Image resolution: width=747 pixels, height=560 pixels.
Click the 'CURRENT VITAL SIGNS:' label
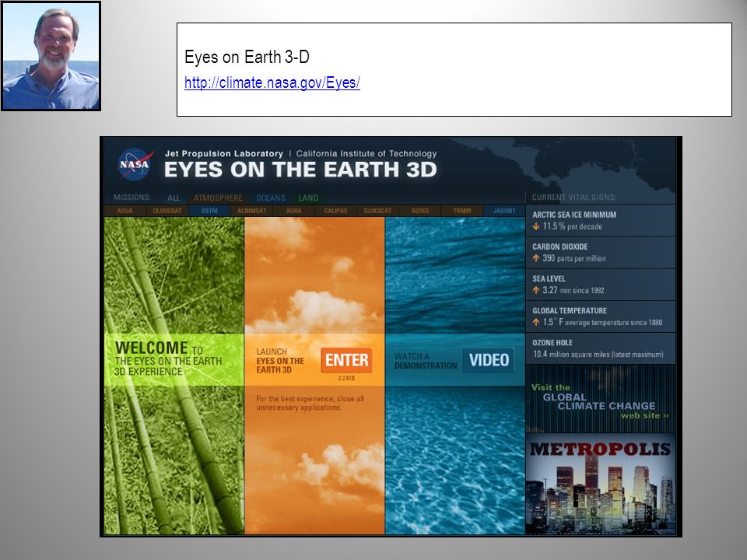click(574, 197)
